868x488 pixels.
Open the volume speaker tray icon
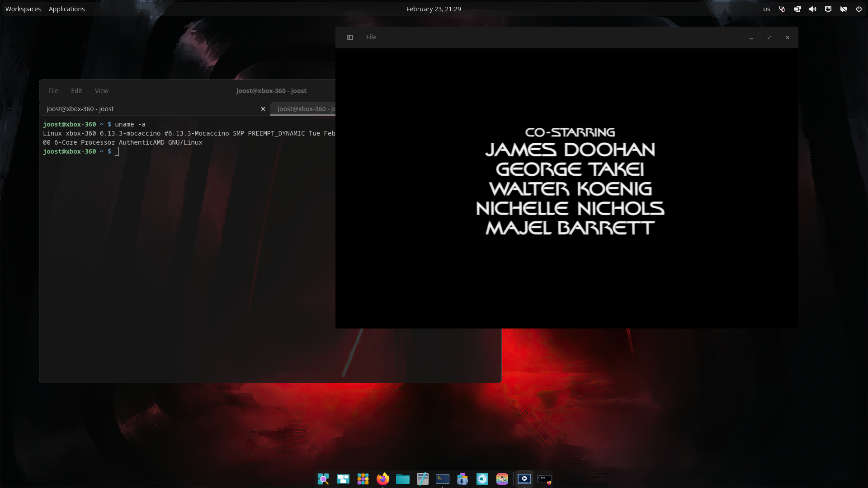(813, 9)
